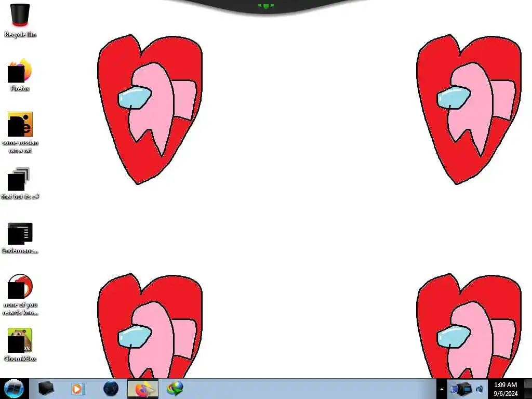Image resolution: width=532 pixels, height=399 pixels.
Task: Open the black box taskbar icon
Action: (46, 389)
